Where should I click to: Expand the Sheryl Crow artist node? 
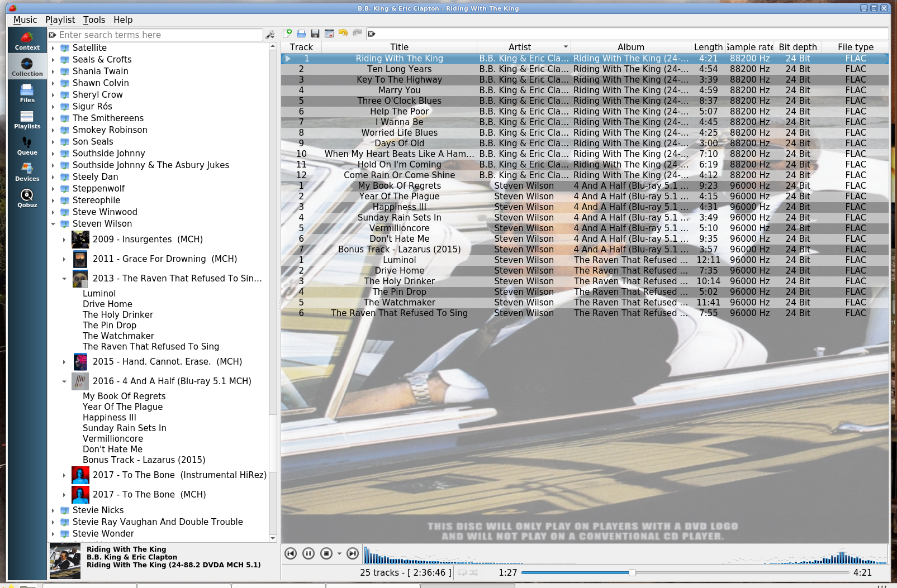point(53,95)
